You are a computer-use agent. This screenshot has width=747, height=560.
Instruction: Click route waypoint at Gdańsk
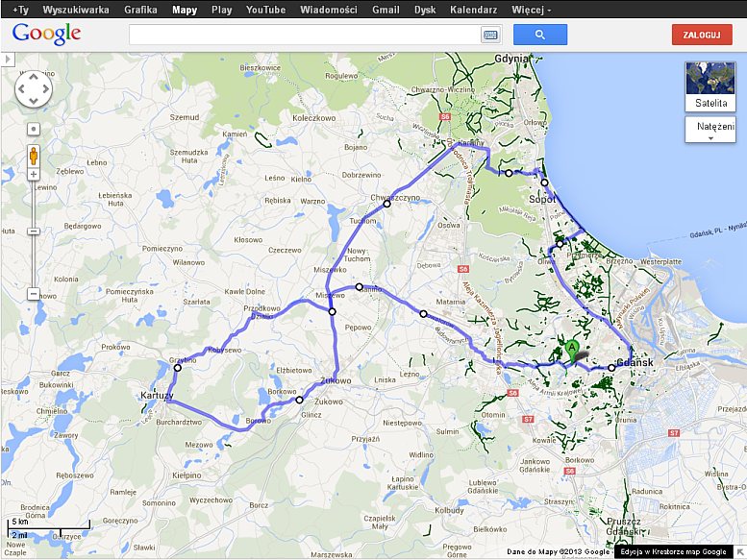point(611,368)
